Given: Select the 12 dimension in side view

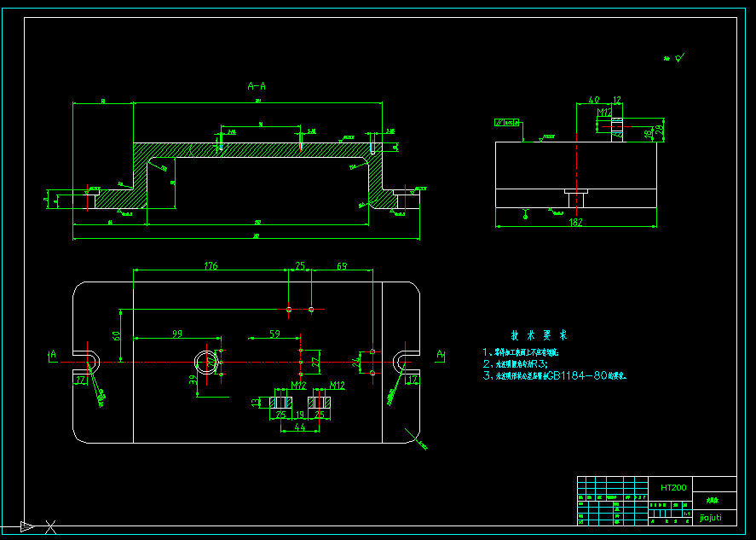Looking at the screenshot, I should [617, 100].
